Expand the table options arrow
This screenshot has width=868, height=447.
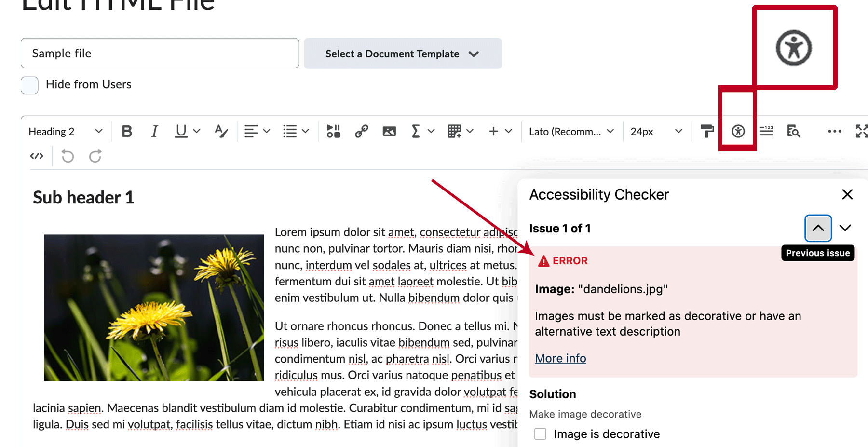[x=470, y=131]
